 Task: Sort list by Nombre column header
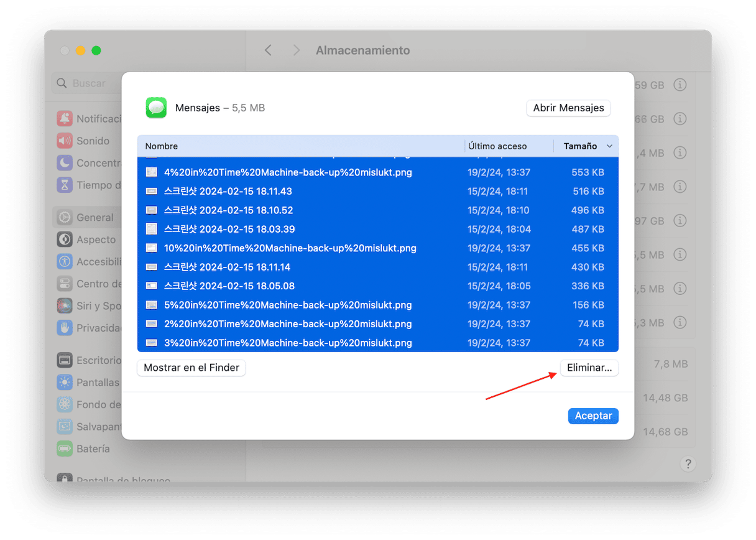pos(162,146)
